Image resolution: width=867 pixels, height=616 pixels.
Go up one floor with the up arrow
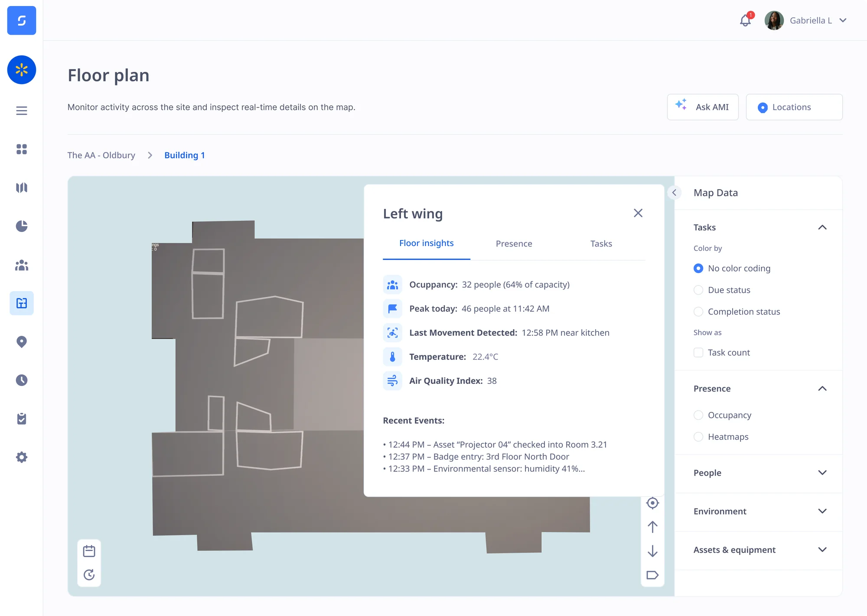click(652, 527)
